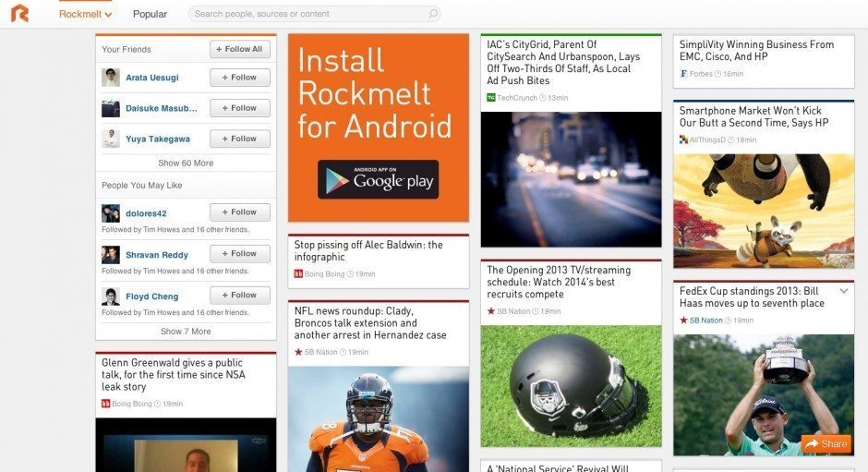Switch to the Popular tab

[150, 15]
